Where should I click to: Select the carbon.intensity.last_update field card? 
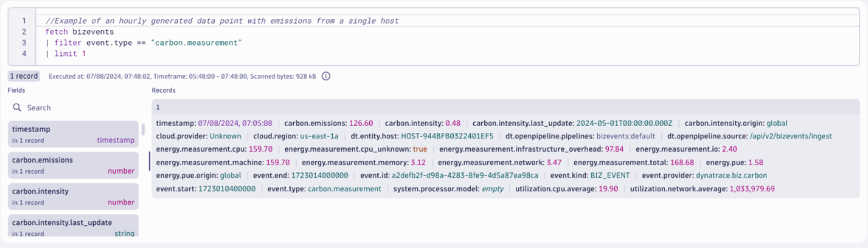73,225
